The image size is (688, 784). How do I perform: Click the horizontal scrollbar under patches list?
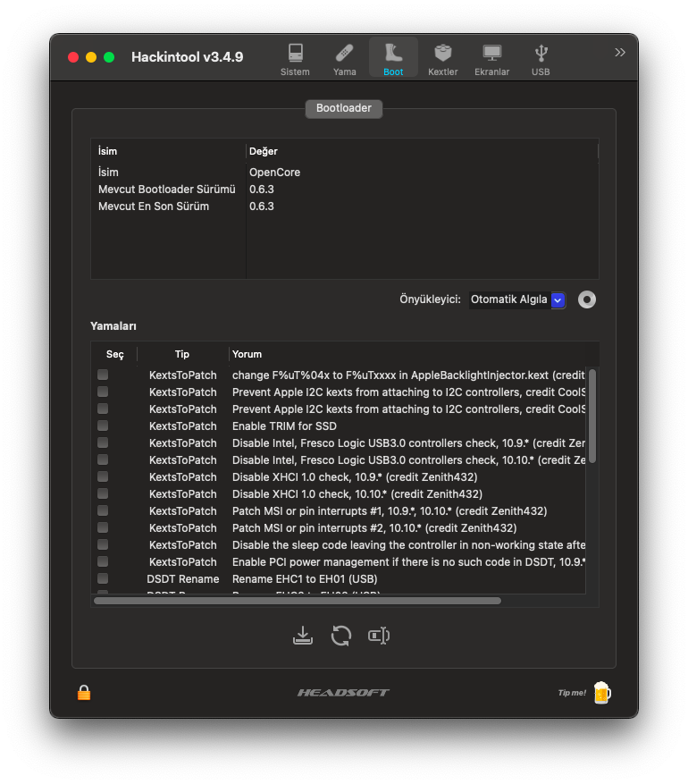[x=297, y=601]
